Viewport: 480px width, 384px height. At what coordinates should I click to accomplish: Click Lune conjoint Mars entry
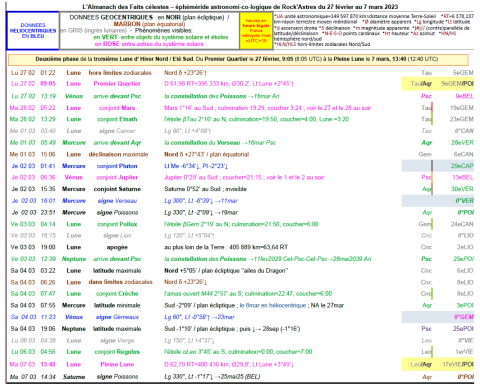[x=117, y=108]
